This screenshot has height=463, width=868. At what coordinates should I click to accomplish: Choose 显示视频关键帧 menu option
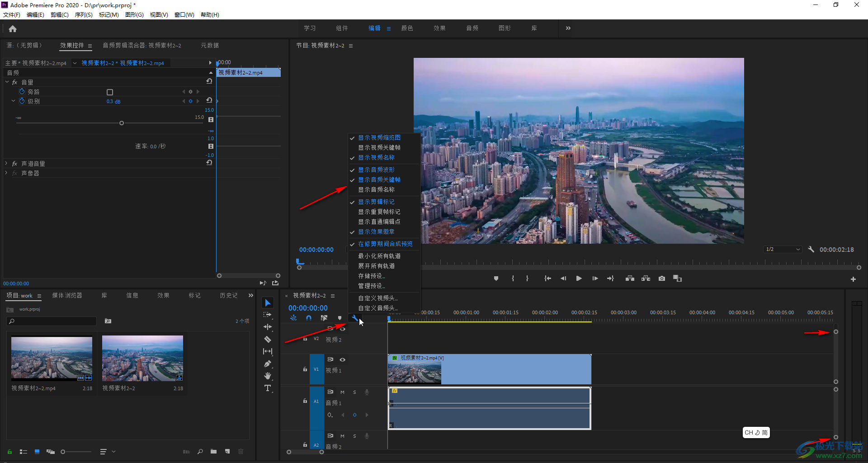pos(379,147)
